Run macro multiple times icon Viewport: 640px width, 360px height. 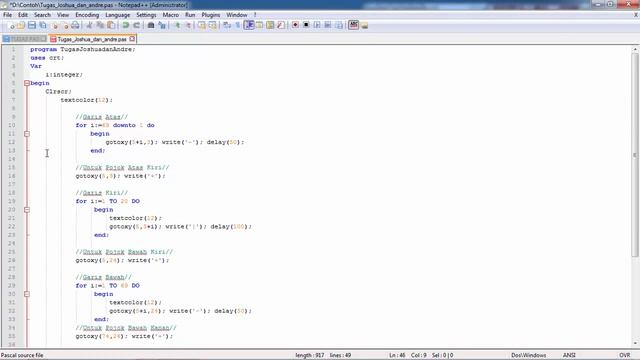328,25
